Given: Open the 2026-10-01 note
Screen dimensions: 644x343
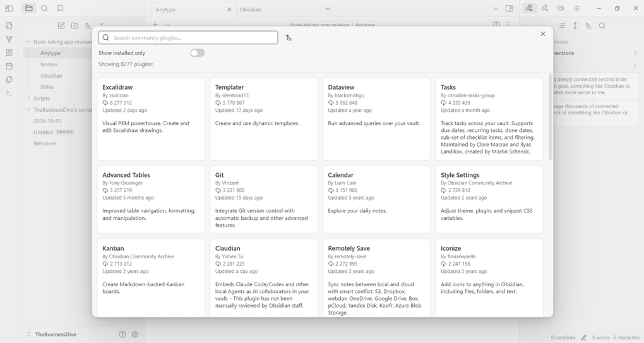Looking at the screenshot, I should click(47, 121).
